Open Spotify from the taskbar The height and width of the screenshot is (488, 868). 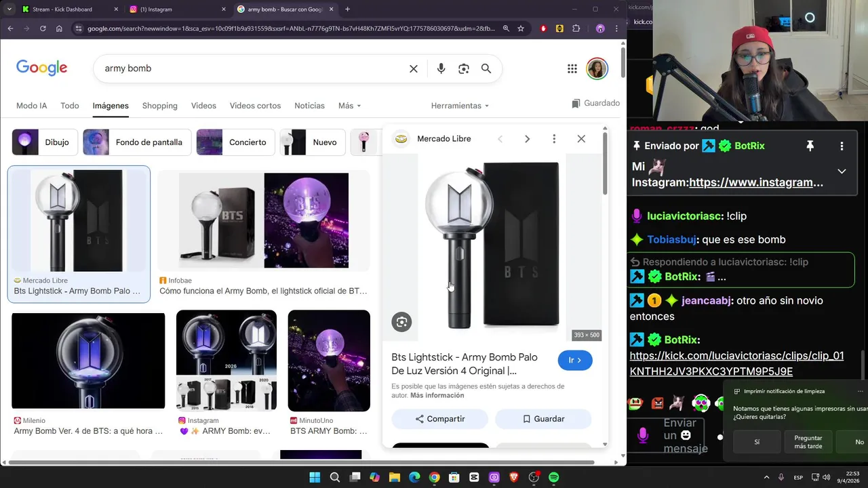tap(554, 477)
